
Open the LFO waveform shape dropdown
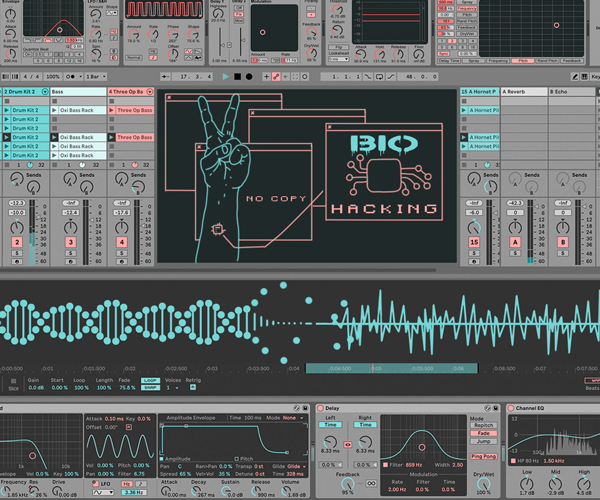103,492
